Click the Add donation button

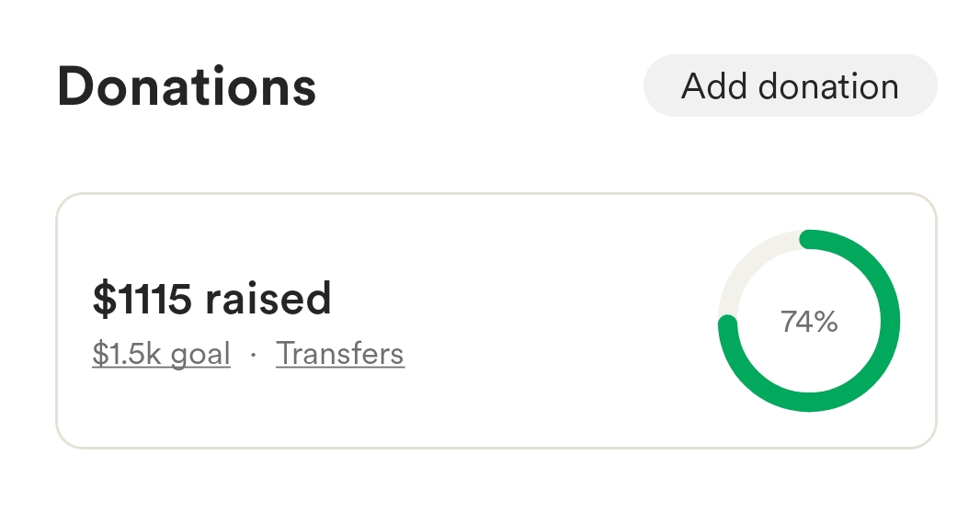(x=790, y=86)
